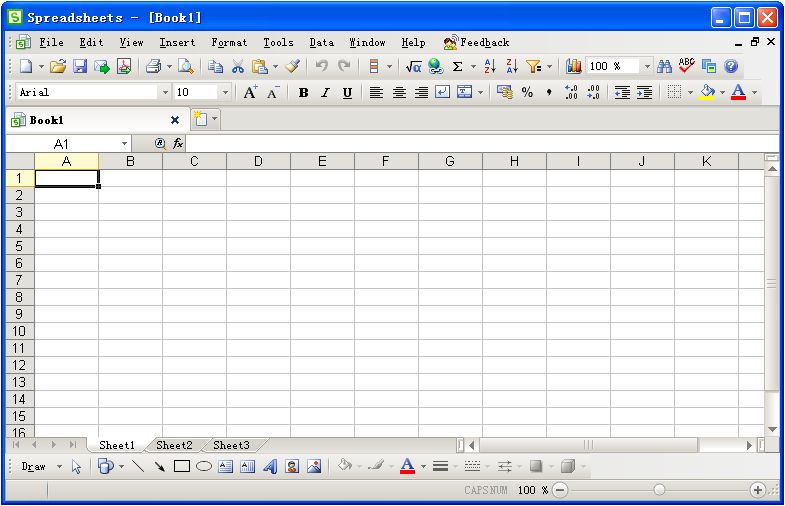Apply the yellow fill color

click(707, 92)
